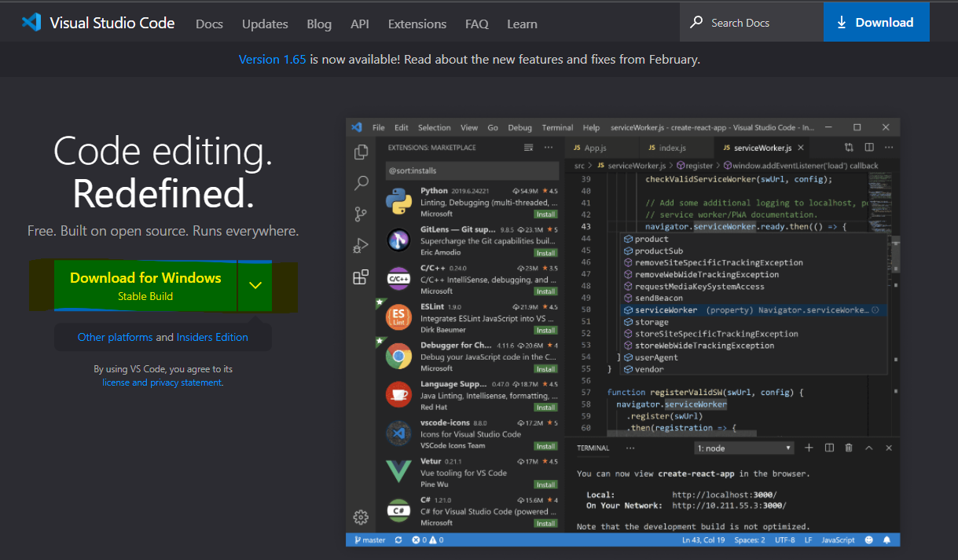Open the File menu in the screenshot
The width and height of the screenshot is (958, 560).
coord(379,127)
